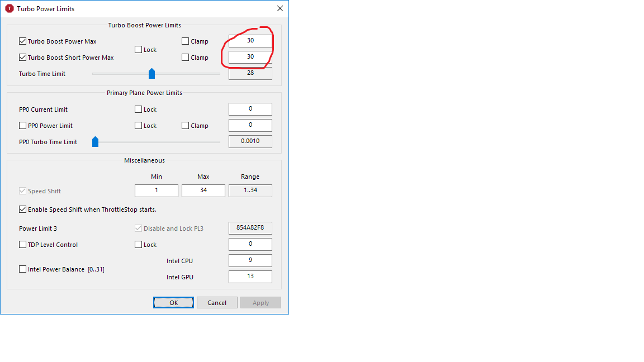The height and width of the screenshot is (362, 644).
Task: Click the Intel CPU label
Action: (x=179, y=261)
